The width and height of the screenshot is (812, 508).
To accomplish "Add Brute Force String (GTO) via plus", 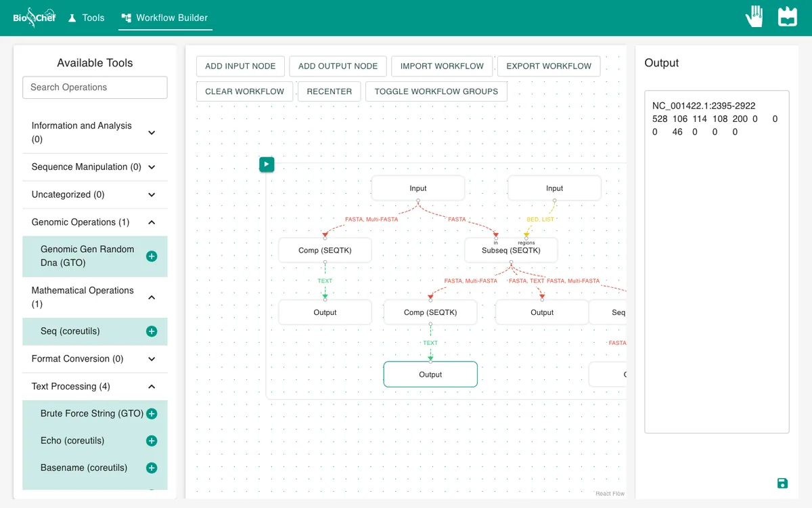I will coord(152,414).
